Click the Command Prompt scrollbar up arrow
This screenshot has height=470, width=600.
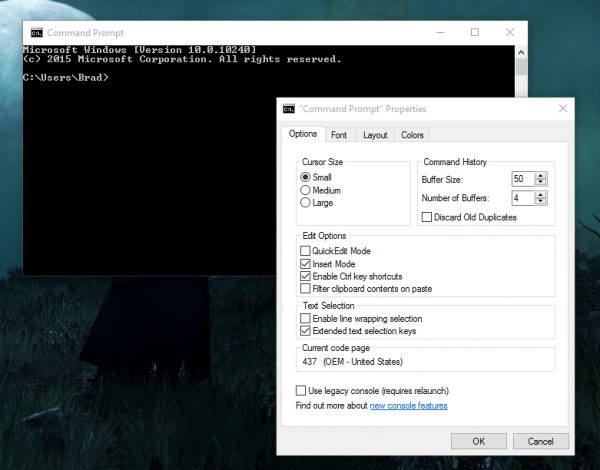[x=521, y=52]
